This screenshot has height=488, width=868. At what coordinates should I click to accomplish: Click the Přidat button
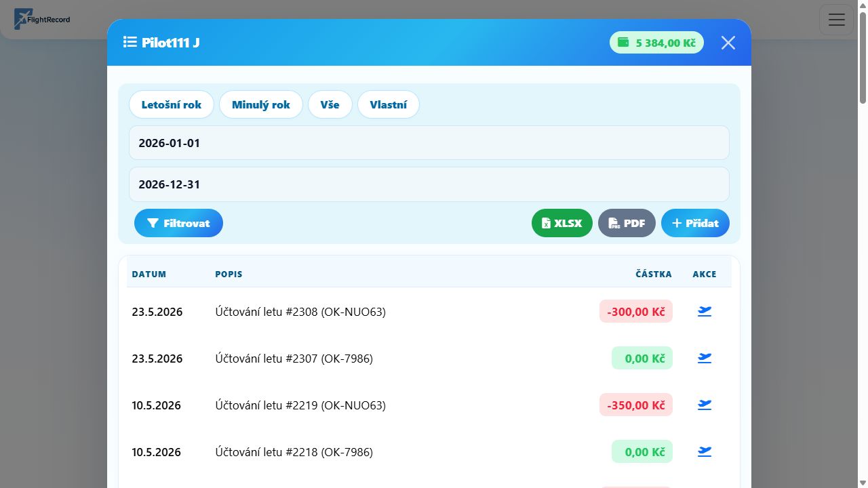[695, 223]
